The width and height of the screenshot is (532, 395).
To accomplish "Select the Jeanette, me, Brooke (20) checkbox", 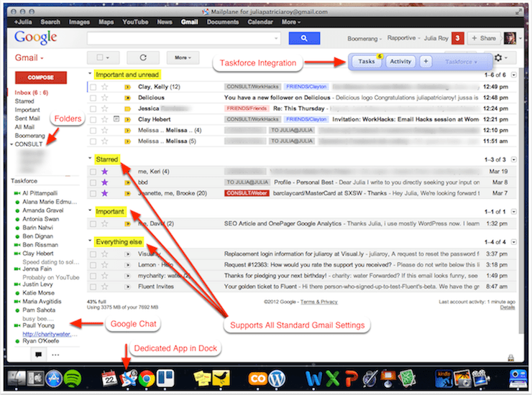I will 93,194.
